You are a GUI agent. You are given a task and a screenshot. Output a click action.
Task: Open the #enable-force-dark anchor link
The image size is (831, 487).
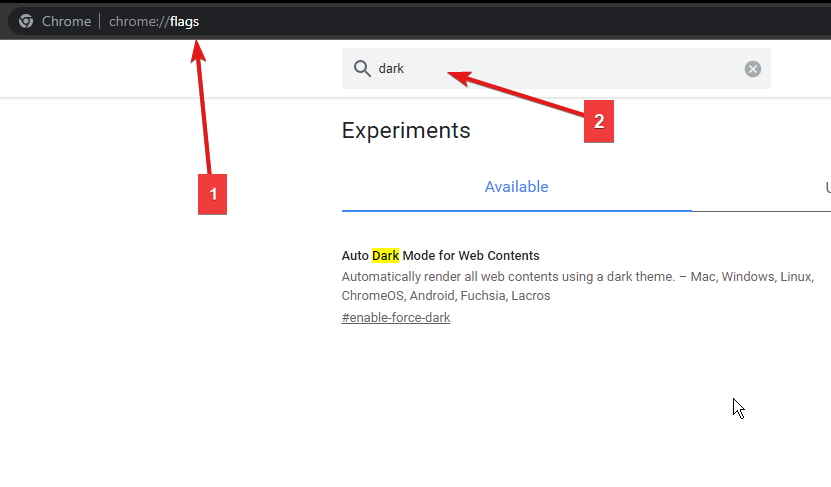[x=396, y=317]
